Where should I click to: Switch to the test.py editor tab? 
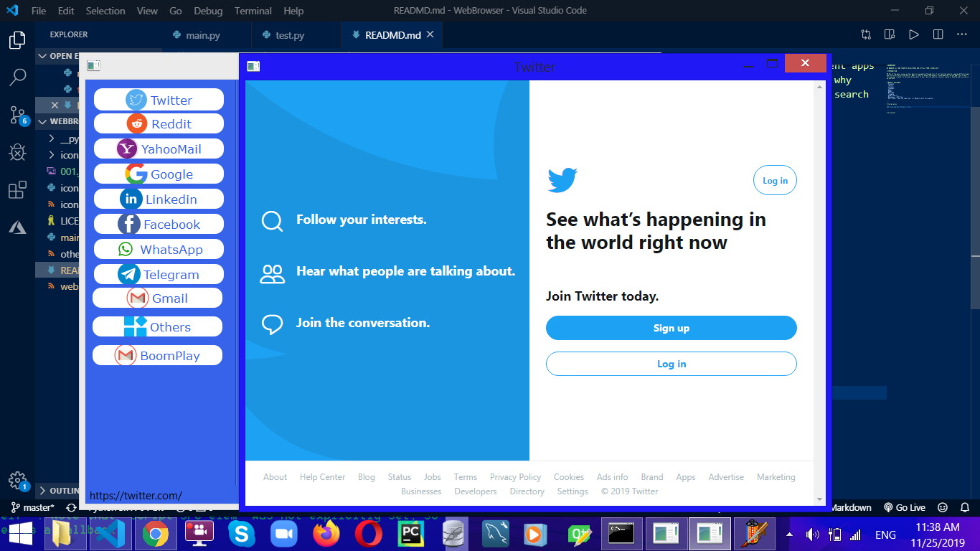pos(290,34)
